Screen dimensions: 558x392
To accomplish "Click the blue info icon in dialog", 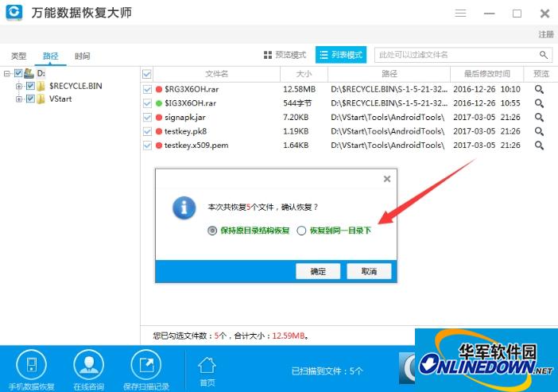I will pyautogui.click(x=184, y=208).
